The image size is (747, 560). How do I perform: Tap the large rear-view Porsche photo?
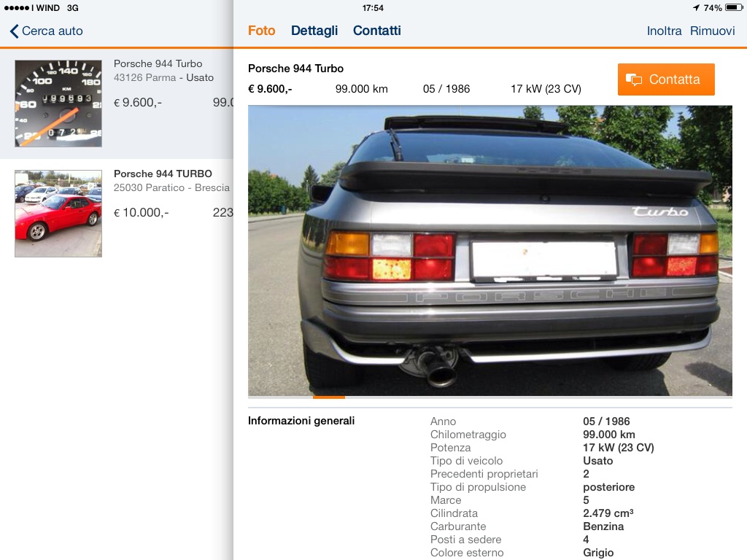pyautogui.click(x=489, y=251)
